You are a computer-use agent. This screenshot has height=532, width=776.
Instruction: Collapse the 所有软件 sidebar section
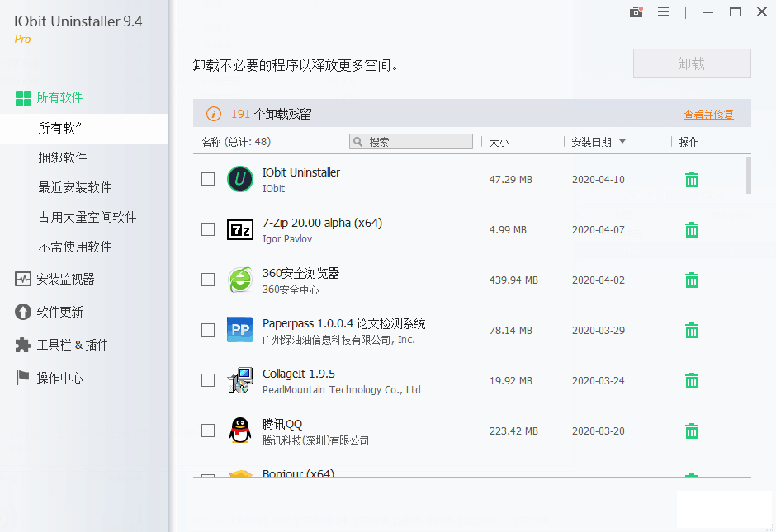[x=59, y=97]
